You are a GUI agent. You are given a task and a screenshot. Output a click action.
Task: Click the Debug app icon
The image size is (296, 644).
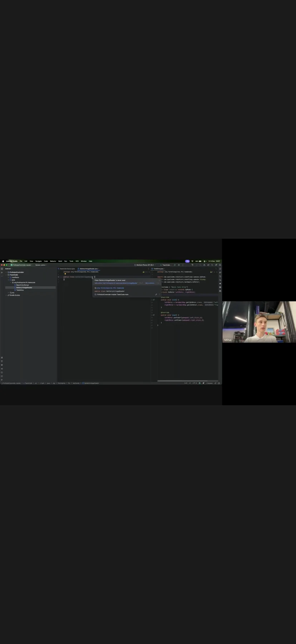pyautogui.click(x=179, y=265)
